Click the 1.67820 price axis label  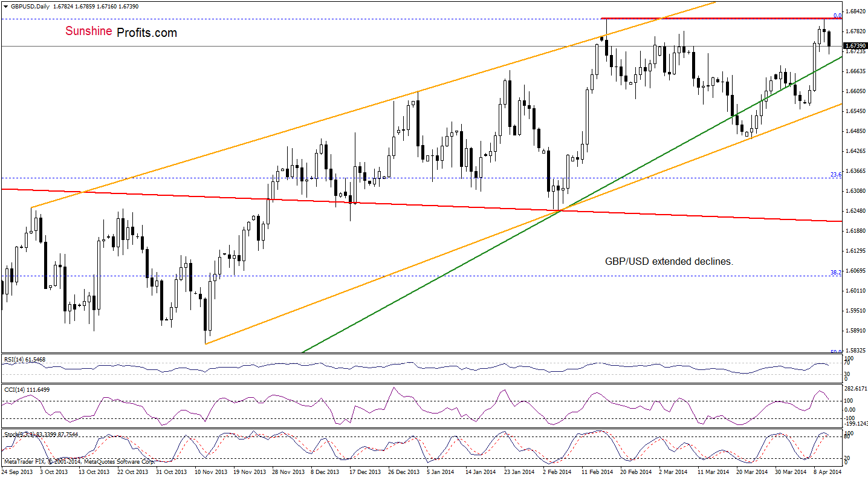(x=856, y=31)
